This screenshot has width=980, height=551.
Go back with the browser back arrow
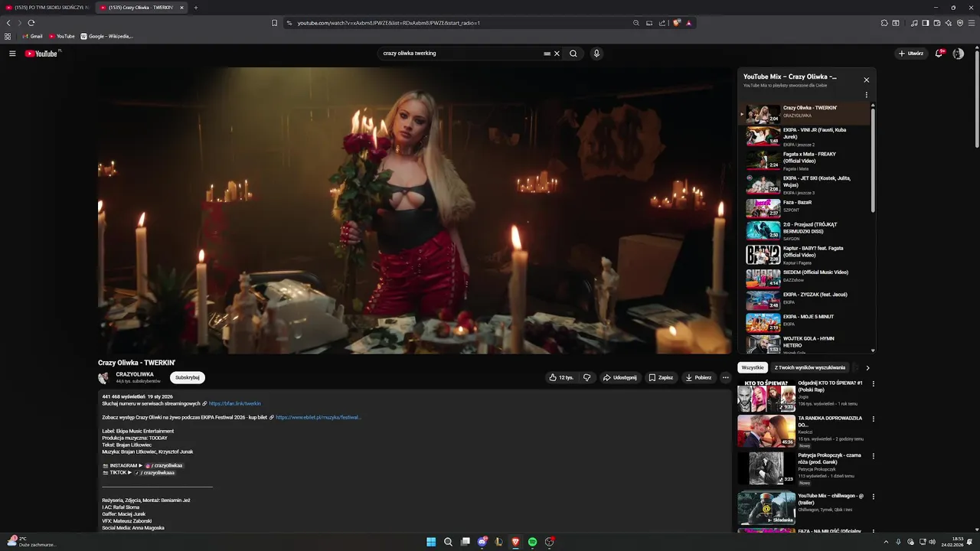[8, 23]
